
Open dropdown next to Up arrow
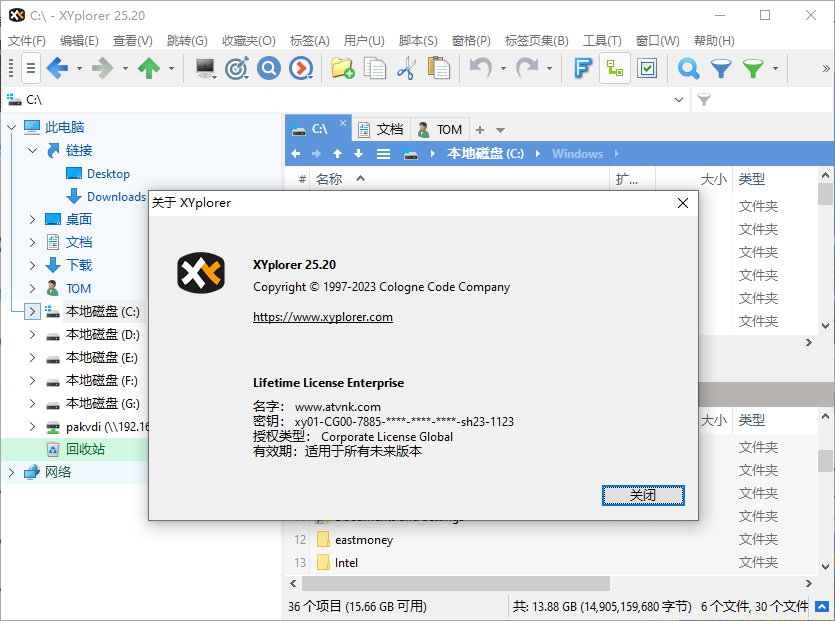tap(171, 68)
